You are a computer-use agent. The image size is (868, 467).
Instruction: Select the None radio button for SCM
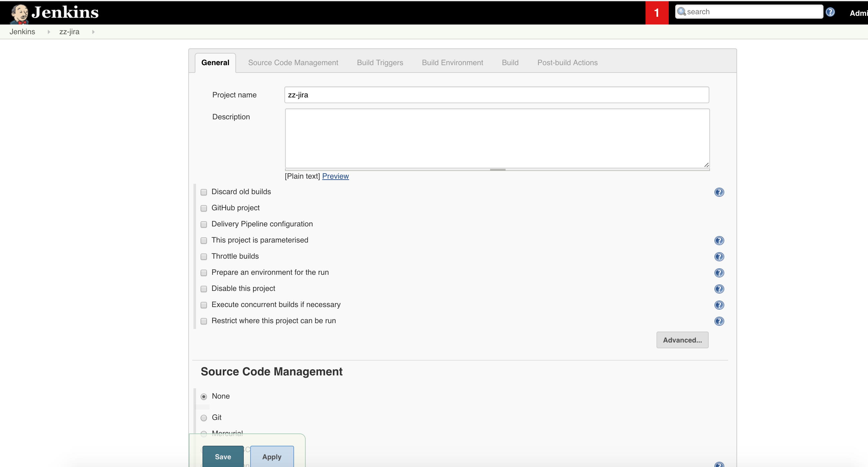204,396
